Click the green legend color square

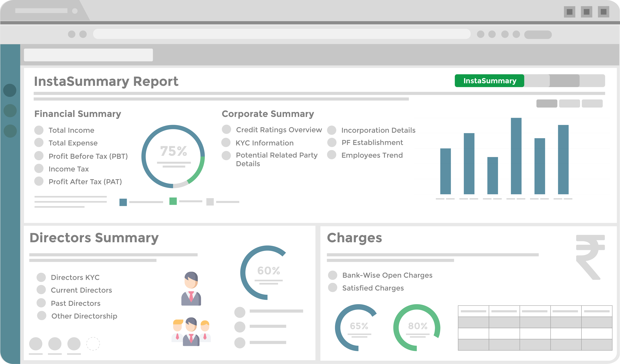173,201
